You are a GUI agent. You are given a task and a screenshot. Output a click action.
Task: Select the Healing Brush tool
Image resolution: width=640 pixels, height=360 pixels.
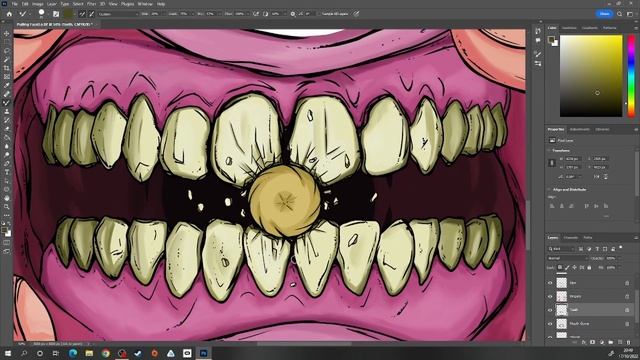coord(7,94)
